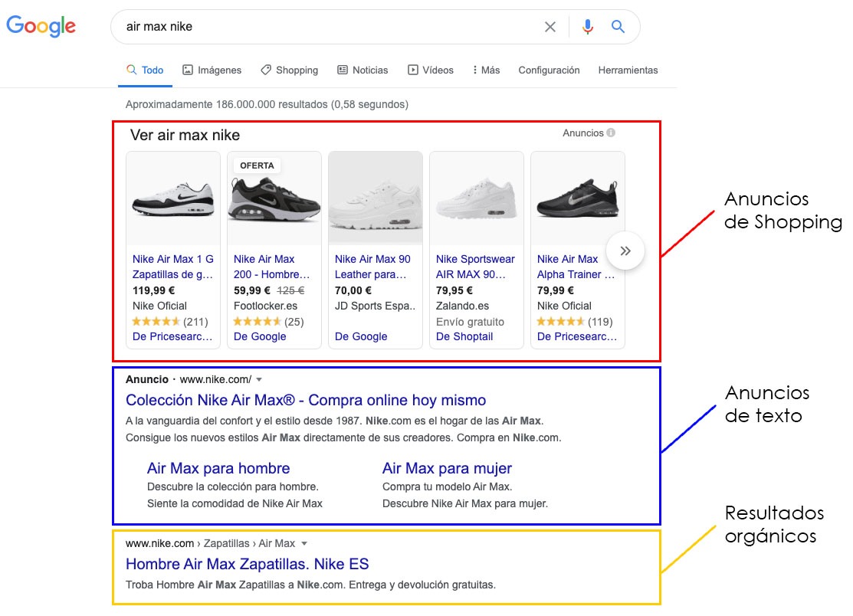
Task: Click the De Shoptail link
Action: click(x=464, y=336)
